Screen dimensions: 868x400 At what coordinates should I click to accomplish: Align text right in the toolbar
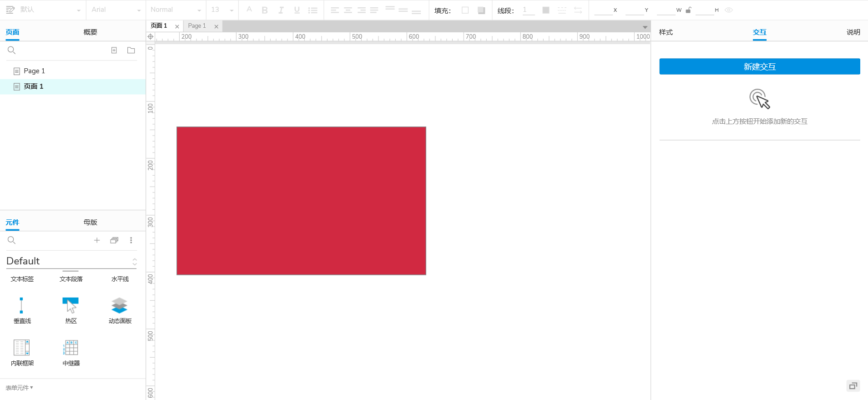(x=362, y=10)
